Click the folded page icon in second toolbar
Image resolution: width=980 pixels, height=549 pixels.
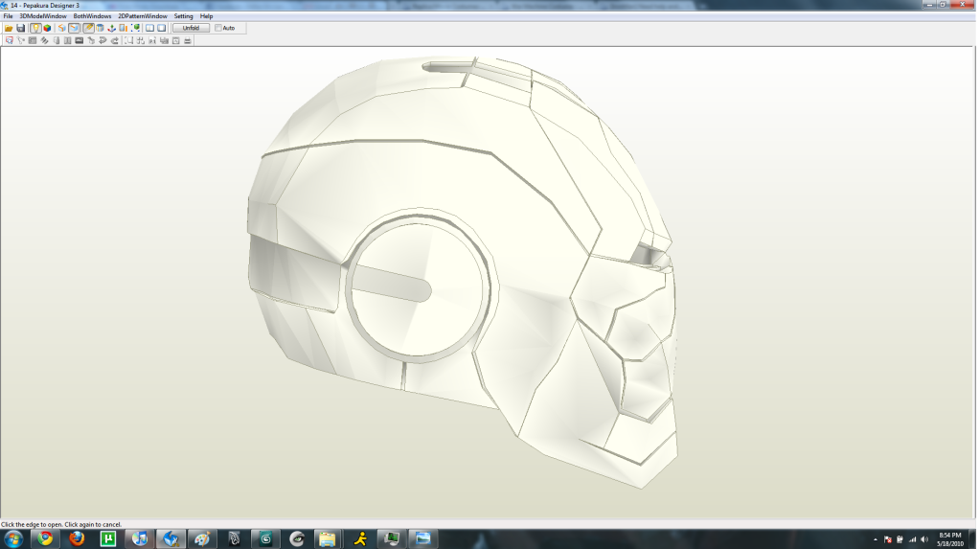(x=57, y=40)
